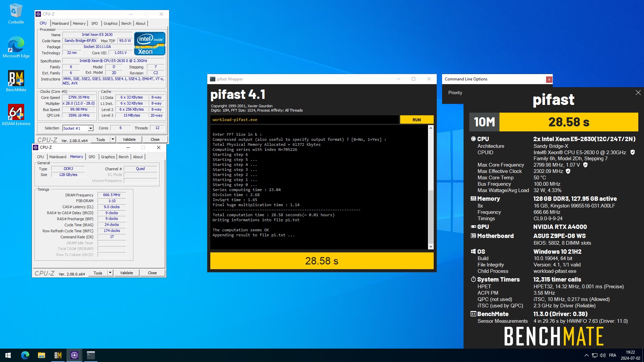Close the BenchMate result panel with X
The width and height of the screenshot is (644, 362).
click(638, 93)
